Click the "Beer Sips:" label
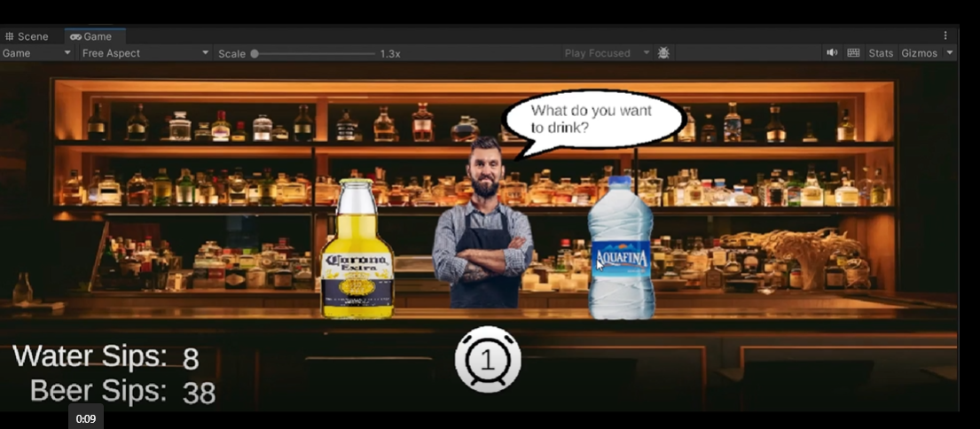 tap(98, 391)
